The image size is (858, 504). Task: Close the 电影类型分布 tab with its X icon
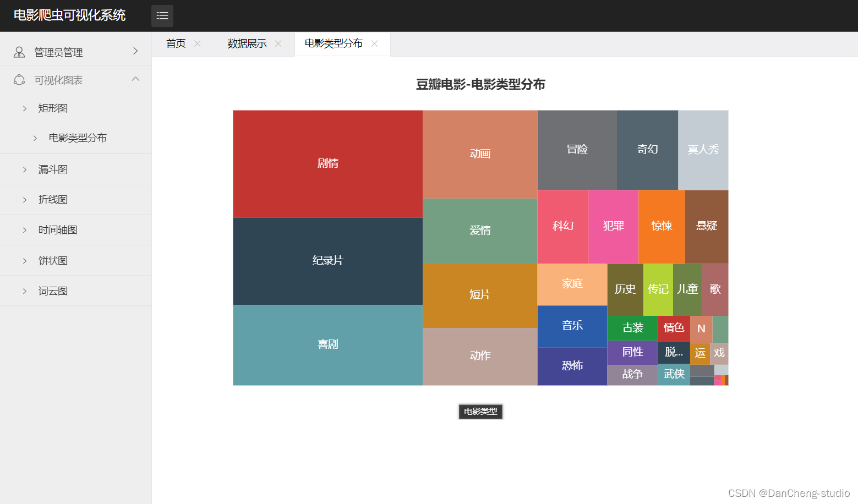(374, 43)
